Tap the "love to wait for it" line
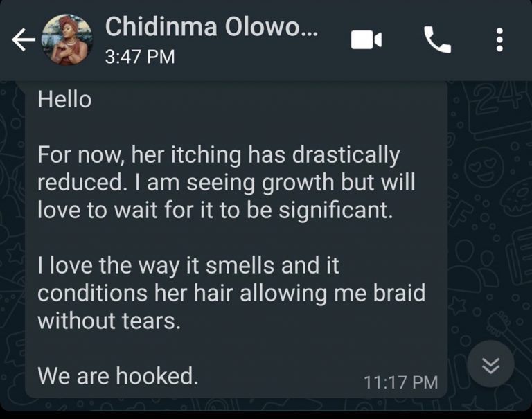The height and width of the screenshot is (419, 532). point(215,211)
